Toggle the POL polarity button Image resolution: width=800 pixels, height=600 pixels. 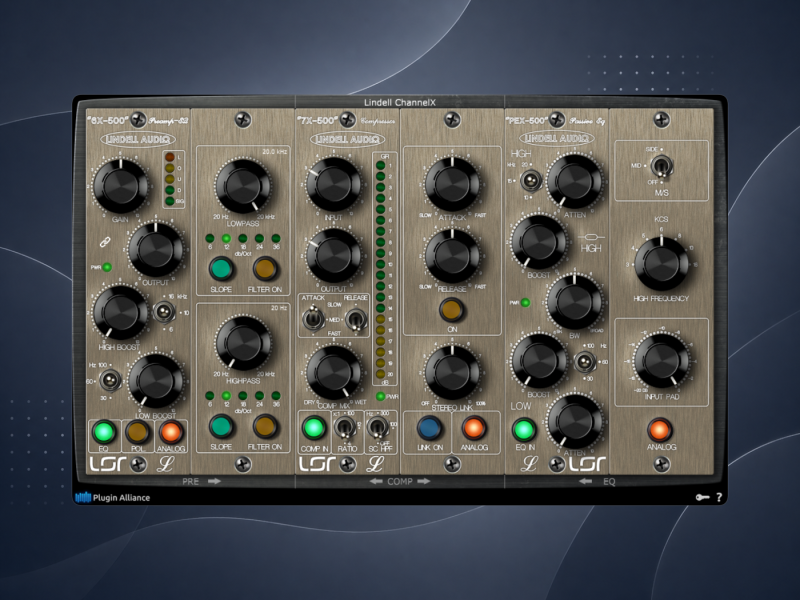(x=138, y=432)
